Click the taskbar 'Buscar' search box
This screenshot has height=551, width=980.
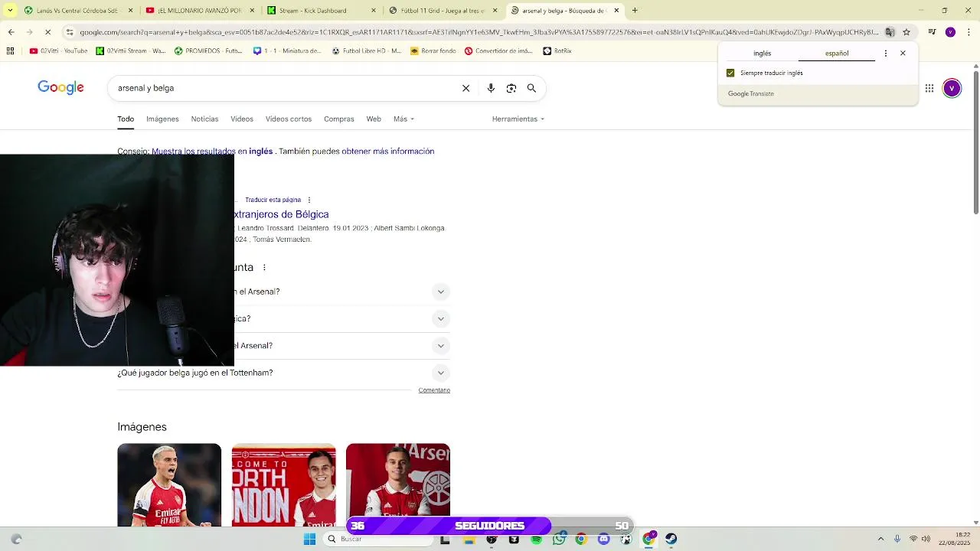pos(378,539)
